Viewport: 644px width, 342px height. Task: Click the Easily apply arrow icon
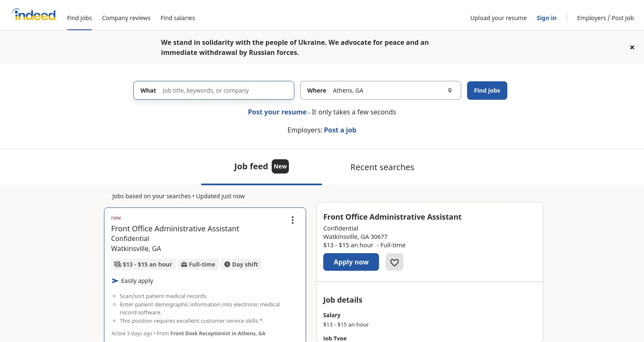click(115, 281)
